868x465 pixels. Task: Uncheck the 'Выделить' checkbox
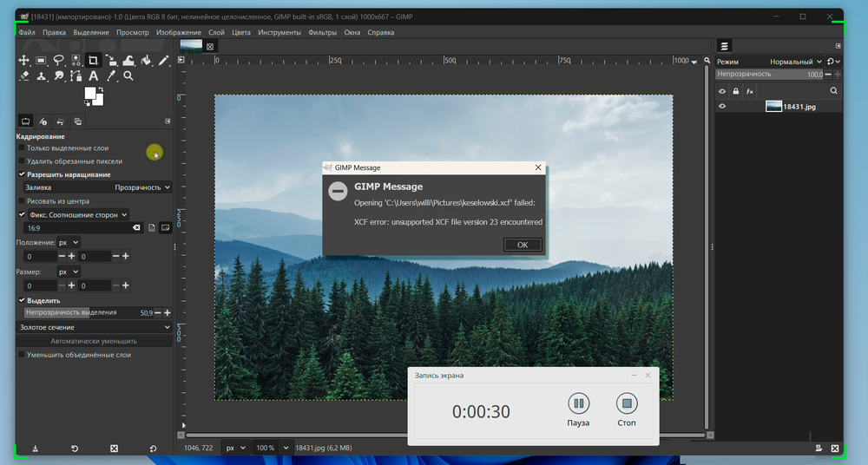[22, 300]
